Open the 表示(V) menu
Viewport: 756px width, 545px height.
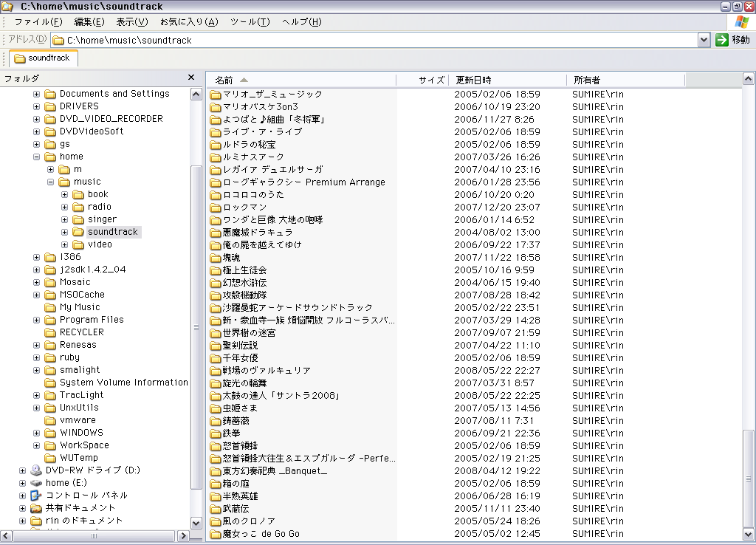point(132,21)
